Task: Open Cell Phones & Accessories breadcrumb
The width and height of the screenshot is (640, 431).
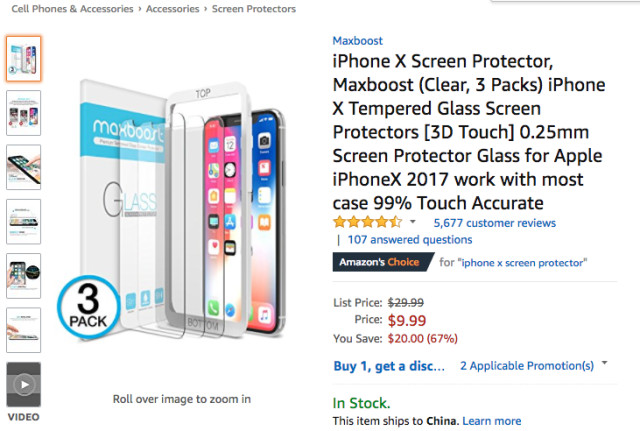Action: click(68, 9)
